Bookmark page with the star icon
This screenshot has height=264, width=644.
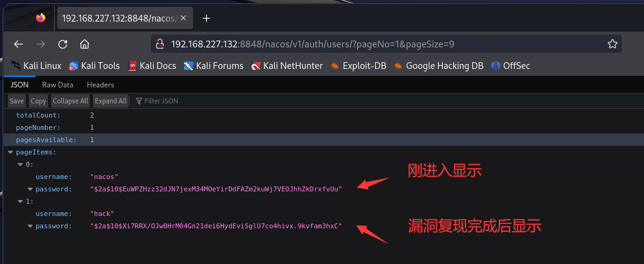click(612, 44)
